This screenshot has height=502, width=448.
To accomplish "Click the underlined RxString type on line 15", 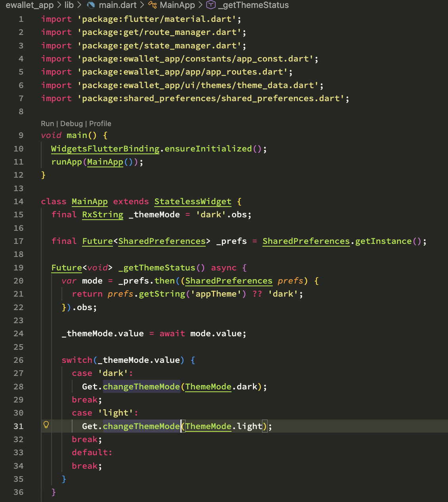I will click(102, 215).
